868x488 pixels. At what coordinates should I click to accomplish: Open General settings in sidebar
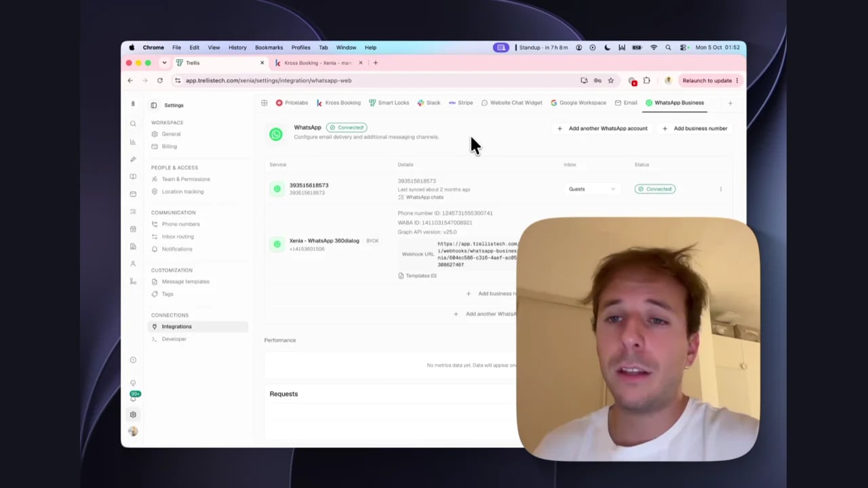[x=171, y=134]
